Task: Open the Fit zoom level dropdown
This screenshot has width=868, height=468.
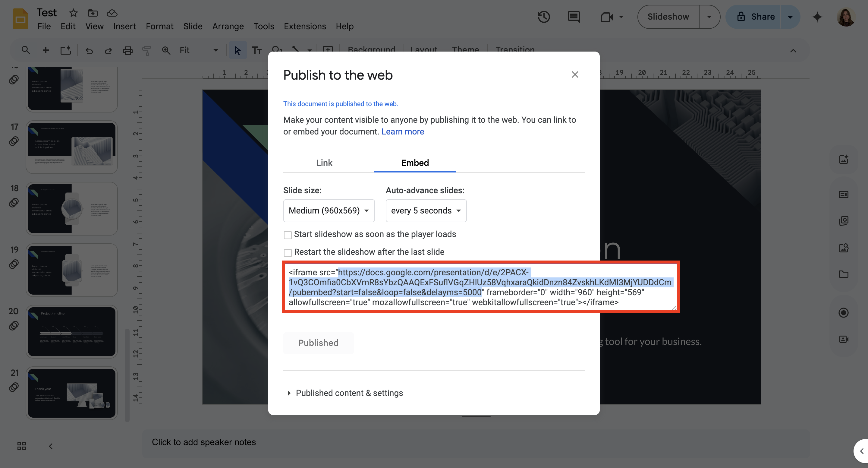Action: point(199,50)
